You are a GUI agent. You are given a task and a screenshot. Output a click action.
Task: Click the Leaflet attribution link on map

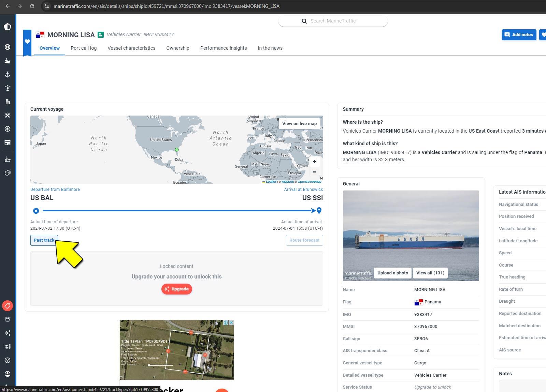[271, 182]
